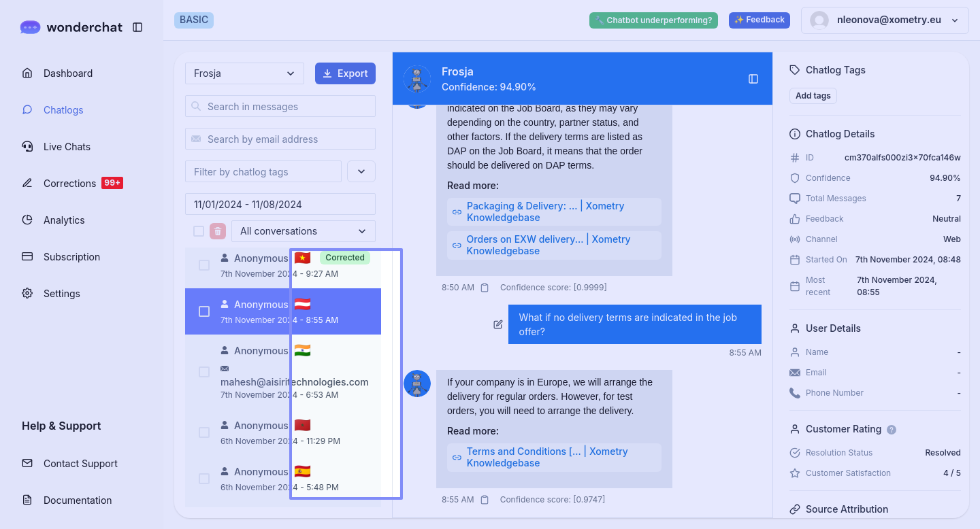The width and height of the screenshot is (980, 529).
Task: Open the Terms and Conditions knowledgebase link
Action: click(554, 458)
